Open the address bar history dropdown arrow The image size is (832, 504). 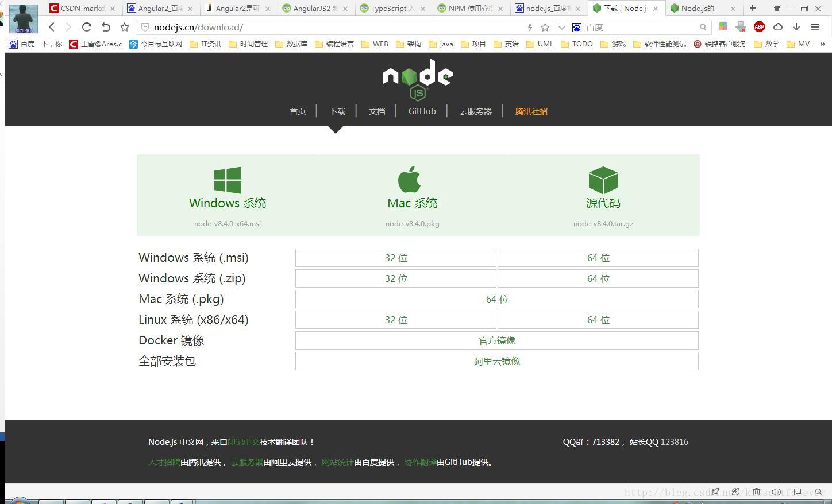(562, 27)
